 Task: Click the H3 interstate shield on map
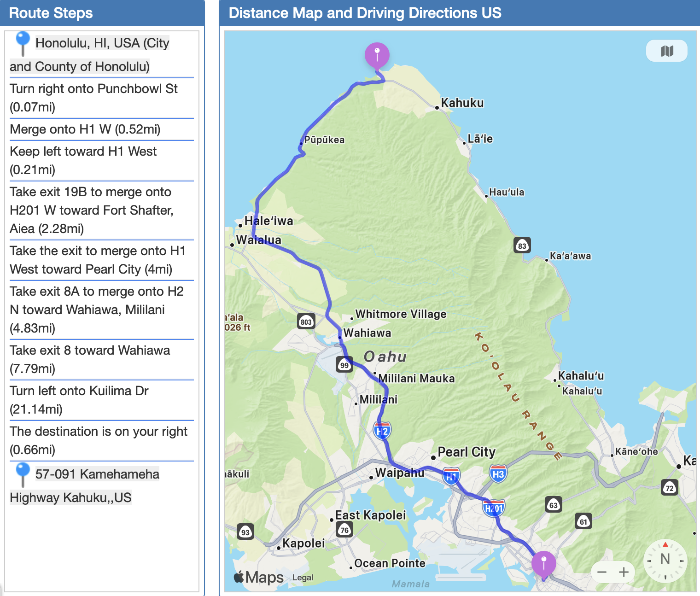tap(498, 474)
